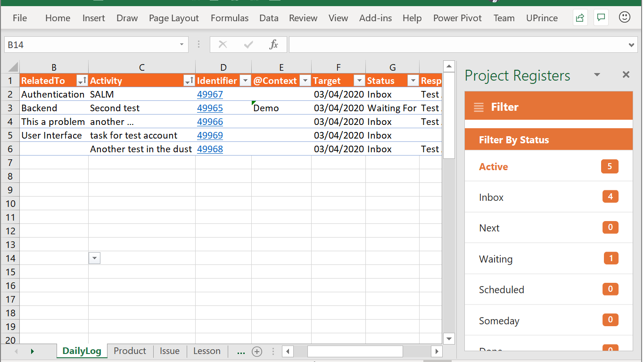Select row 7 header
The height and width of the screenshot is (362, 644).
click(x=10, y=163)
